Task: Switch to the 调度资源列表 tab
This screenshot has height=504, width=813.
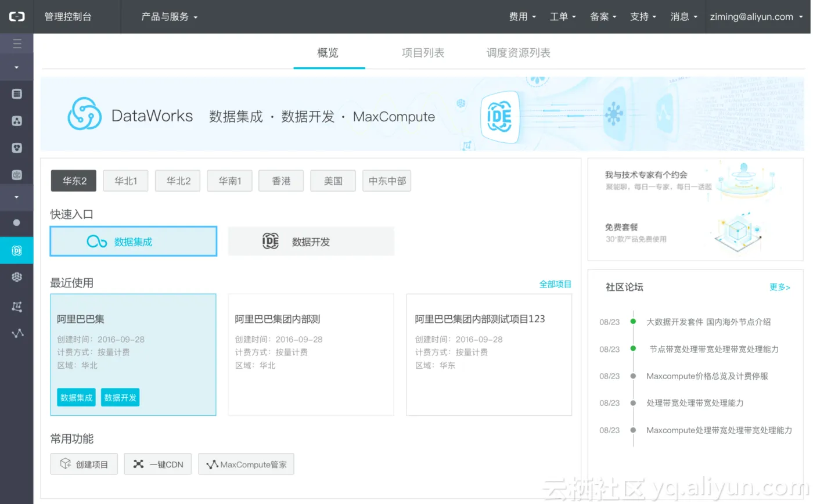Action: [518, 53]
